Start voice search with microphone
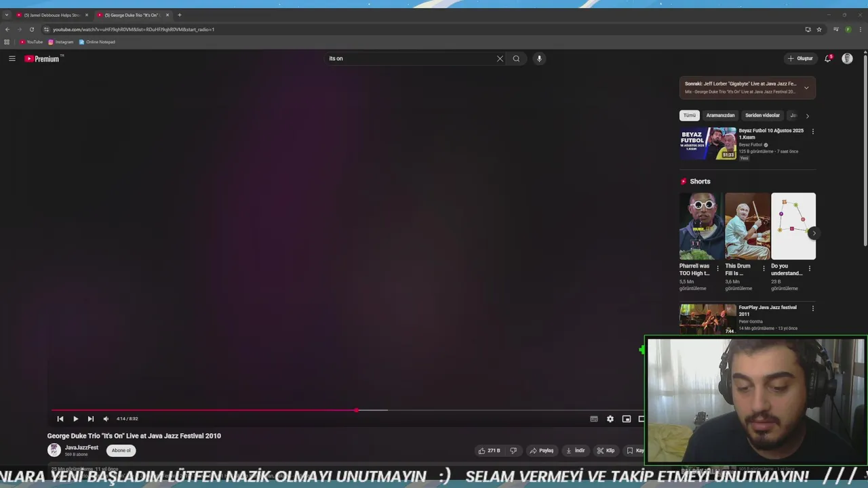This screenshot has height=488, width=868. pos(539,58)
